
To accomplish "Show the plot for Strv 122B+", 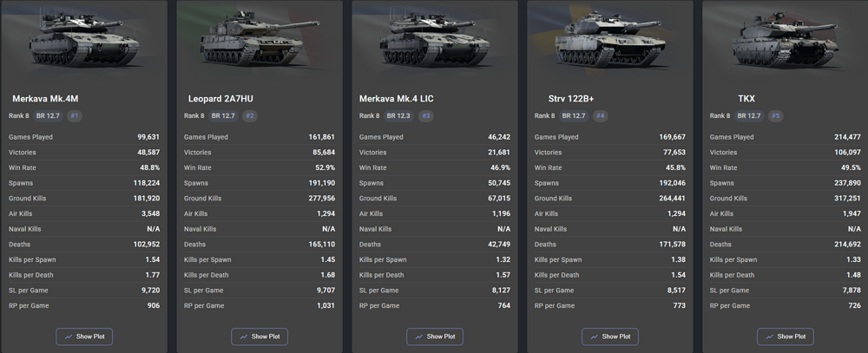I will click(610, 337).
